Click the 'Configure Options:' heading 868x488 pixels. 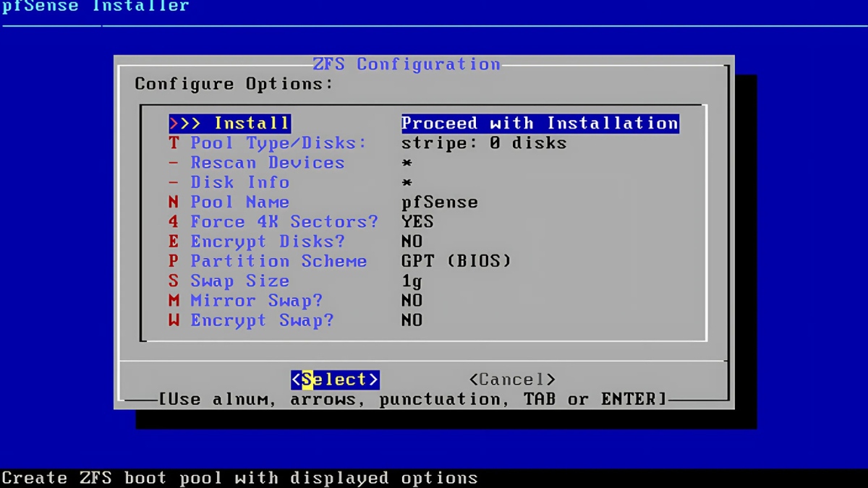click(x=234, y=84)
